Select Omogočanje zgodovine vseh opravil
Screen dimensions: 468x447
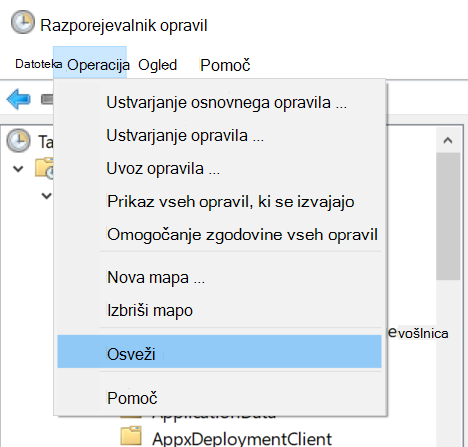(x=219, y=234)
